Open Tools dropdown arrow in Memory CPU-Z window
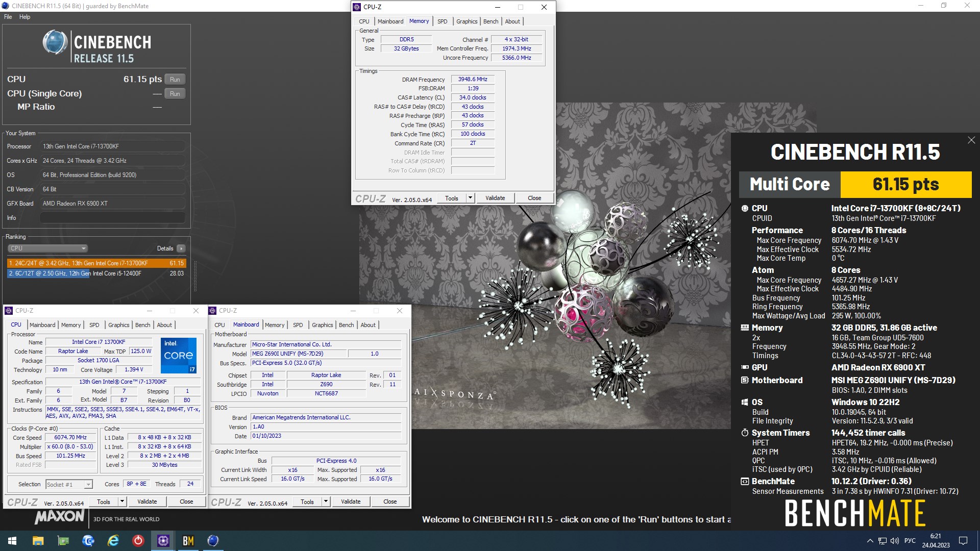 click(x=470, y=198)
